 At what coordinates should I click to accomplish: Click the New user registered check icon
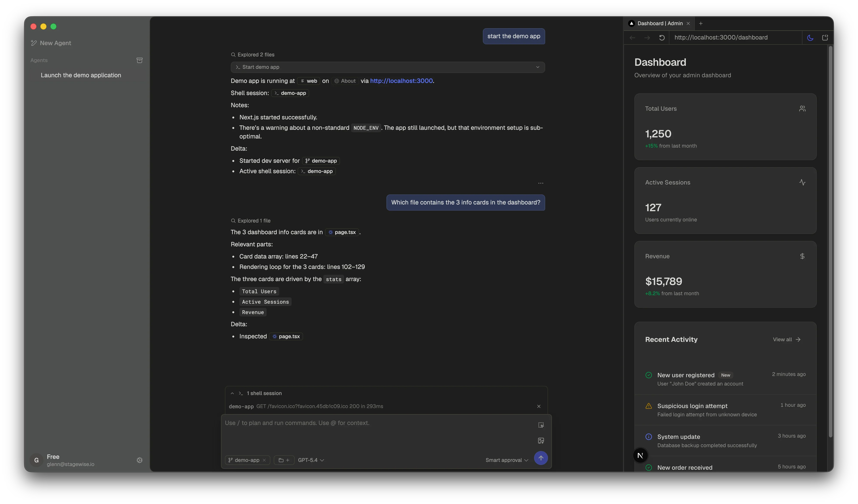649,375
